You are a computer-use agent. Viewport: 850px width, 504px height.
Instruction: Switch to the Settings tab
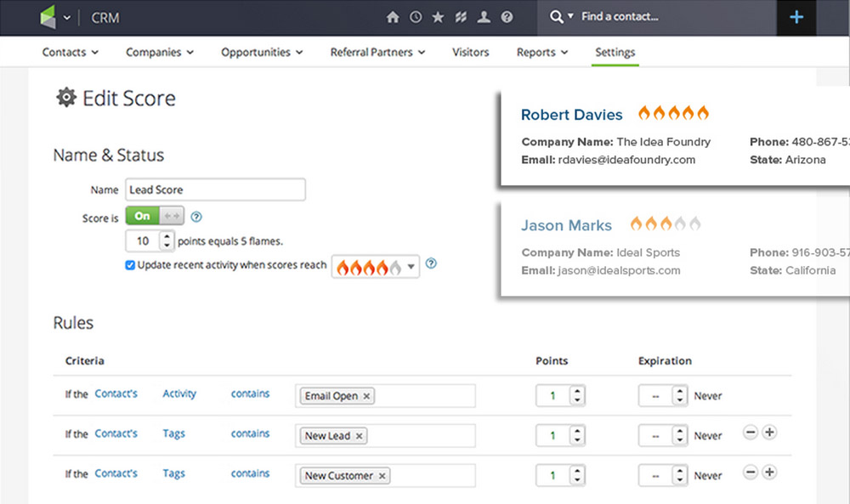click(x=615, y=52)
